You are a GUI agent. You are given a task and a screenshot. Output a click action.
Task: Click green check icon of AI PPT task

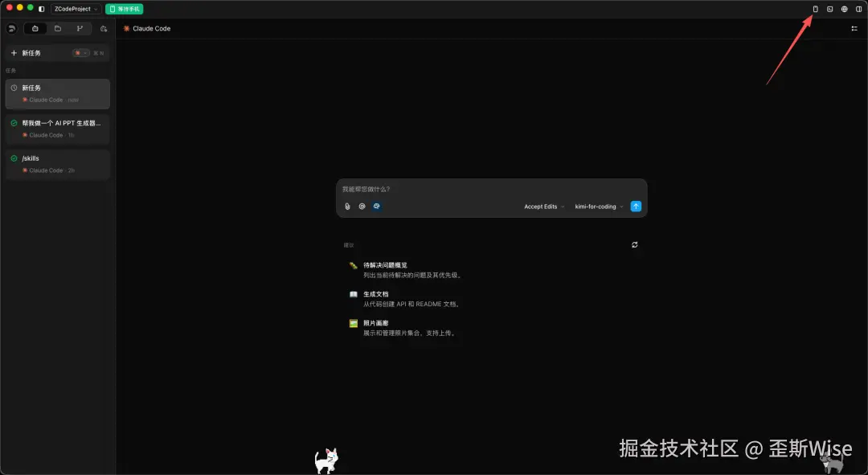coord(14,123)
